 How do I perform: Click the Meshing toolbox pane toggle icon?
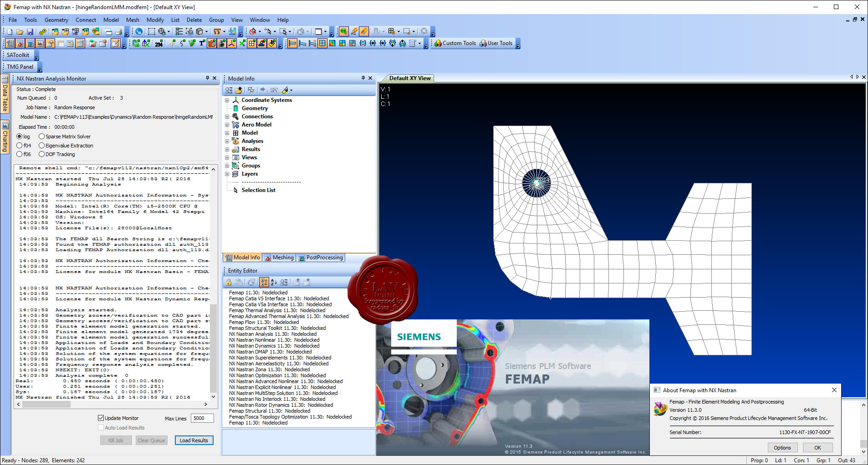pyautogui.click(x=20, y=43)
